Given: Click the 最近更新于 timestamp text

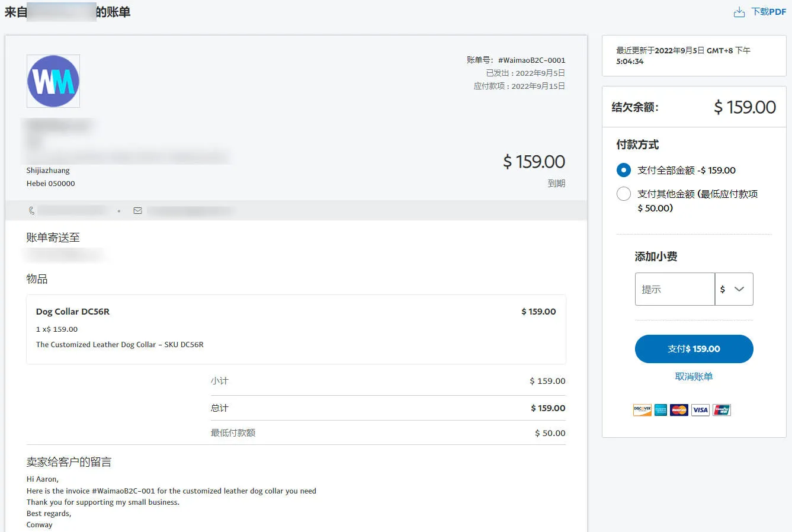Looking at the screenshot, I should pos(683,56).
